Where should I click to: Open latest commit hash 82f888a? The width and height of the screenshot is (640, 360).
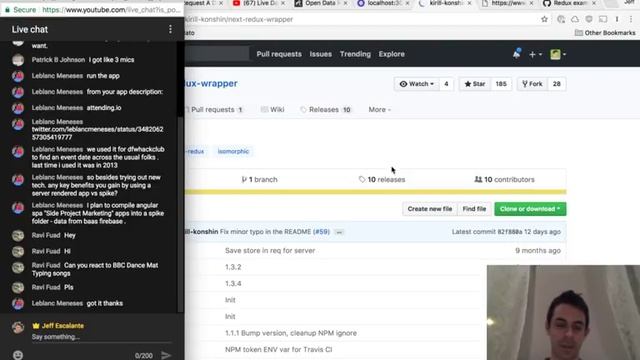point(509,232)
